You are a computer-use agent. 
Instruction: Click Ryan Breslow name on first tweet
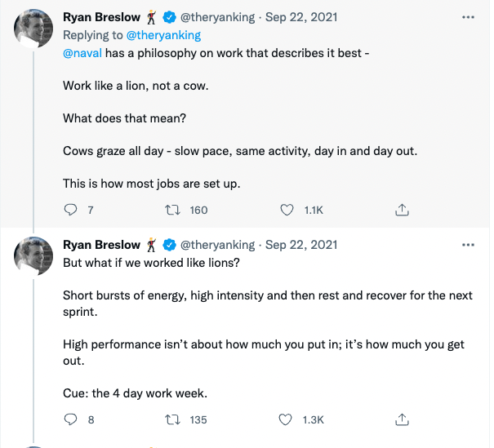point(101,17)
